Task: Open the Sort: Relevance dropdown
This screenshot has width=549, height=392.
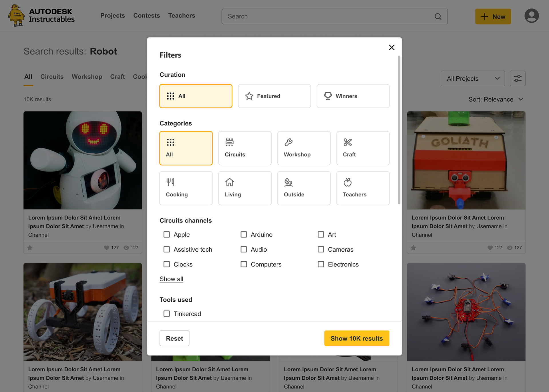Action: 496,100
